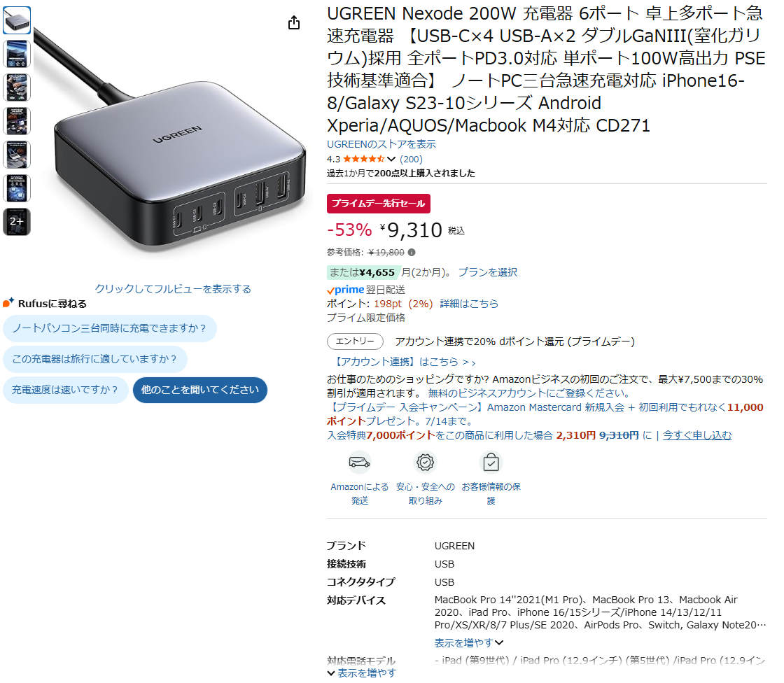Open the reference price info icon
This screenshot has width=784, height=683.
[x=412, y=253]
